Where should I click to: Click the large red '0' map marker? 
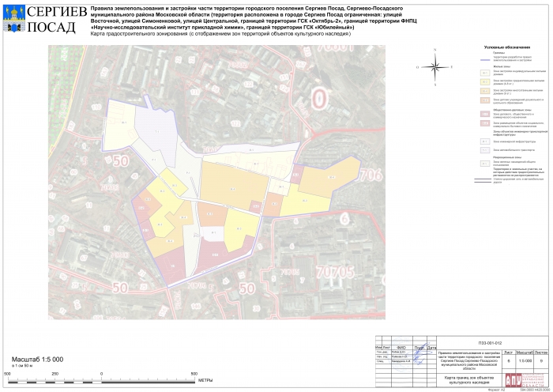(x=318, y=100)
